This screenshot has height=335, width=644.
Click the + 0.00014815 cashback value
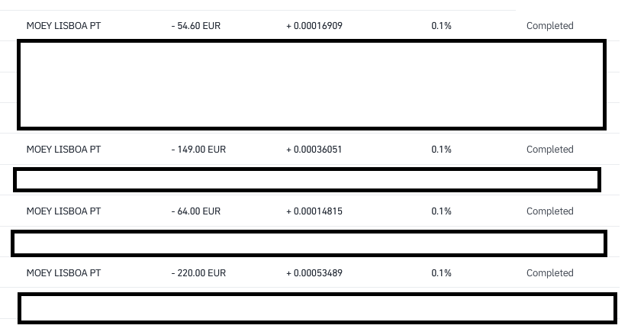[314, 211]
